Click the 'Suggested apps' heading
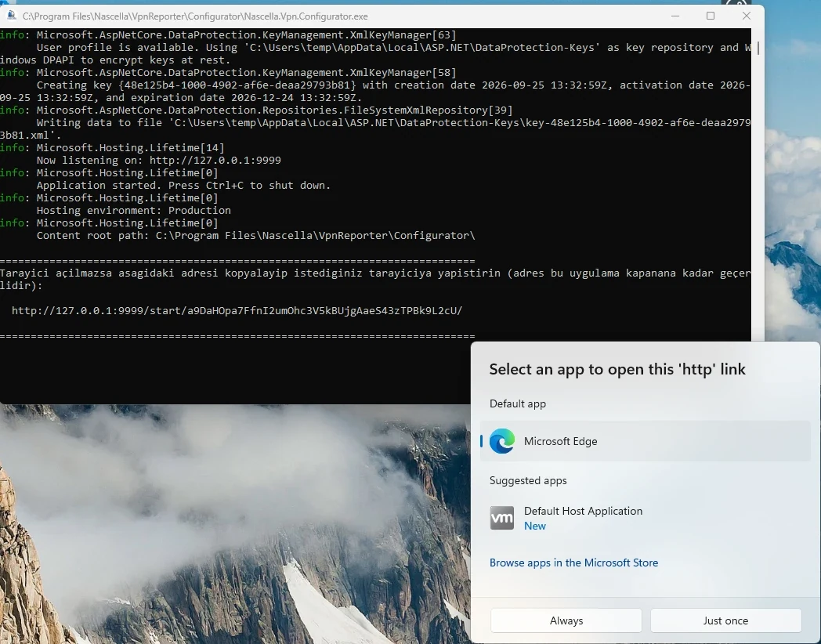Screen dimensions: 821x644 (528, 480)
